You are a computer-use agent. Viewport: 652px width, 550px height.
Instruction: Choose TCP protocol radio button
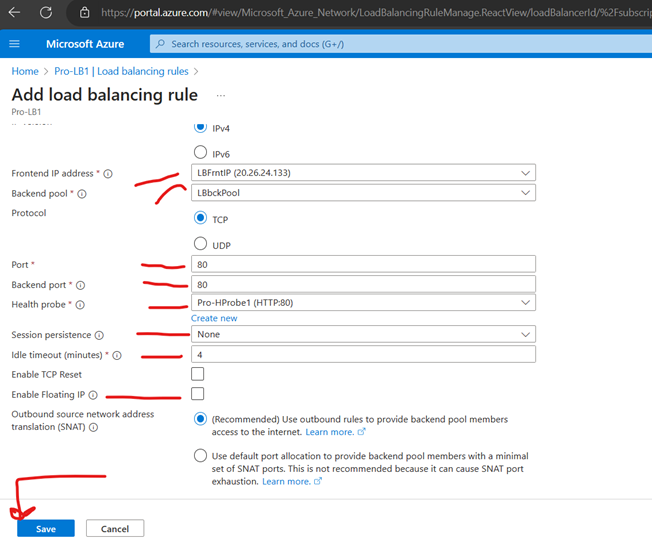tap(200, 218)
